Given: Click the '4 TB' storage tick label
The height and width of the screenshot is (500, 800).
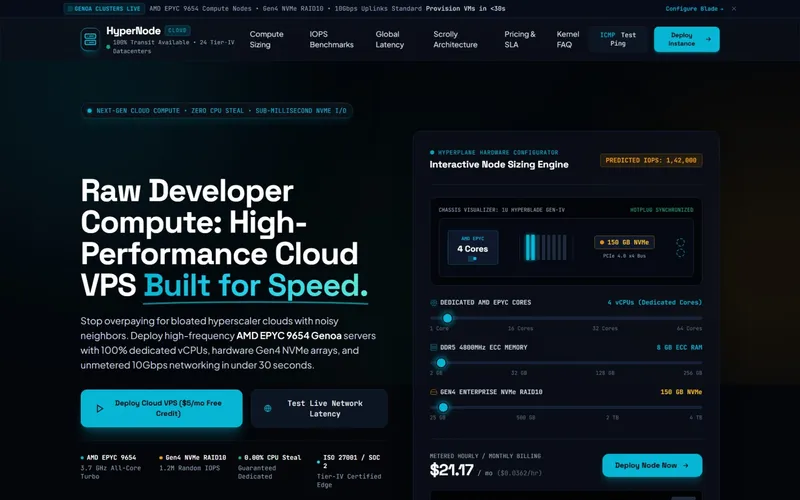Looking at the screenshot, I should click(695, 417).
